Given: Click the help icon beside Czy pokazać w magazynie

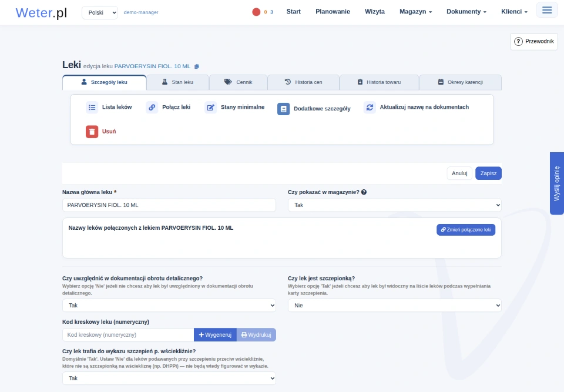Looking at the screenshot, I should 364,192.
